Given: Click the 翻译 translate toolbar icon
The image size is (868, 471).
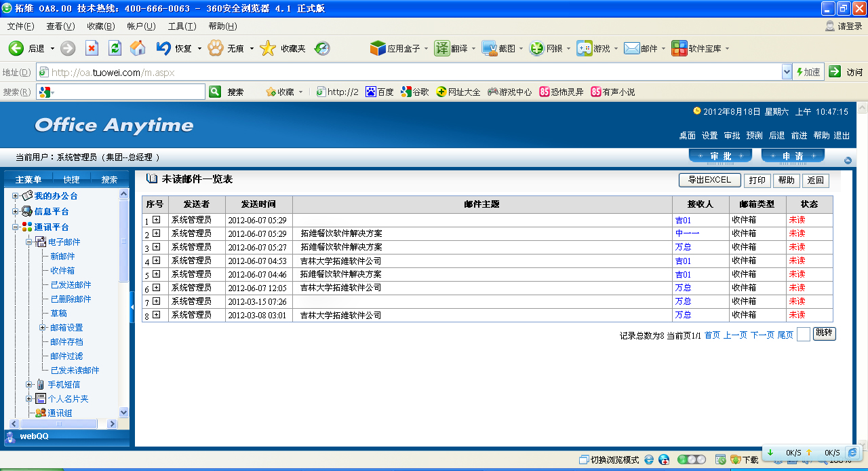Looking at the screenshot, I should pyautogui.click(x=442, y=48).
